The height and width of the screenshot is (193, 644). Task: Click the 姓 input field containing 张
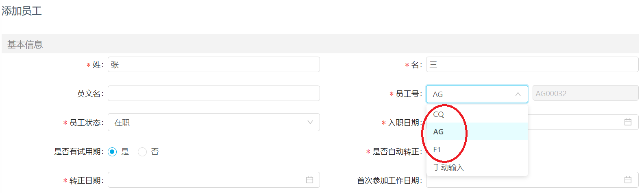click(214, 64)
